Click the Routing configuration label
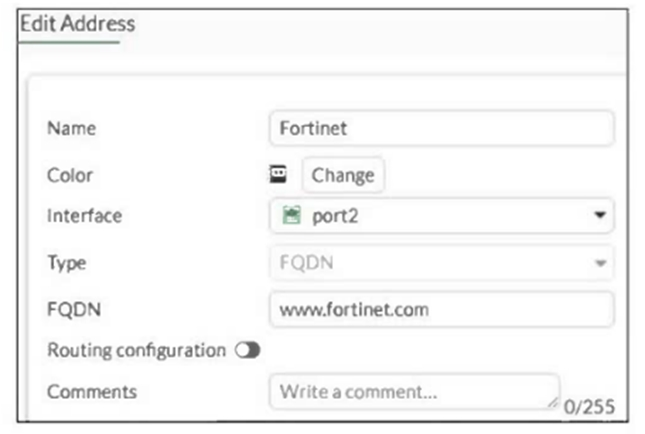645x434 pixels. pyautogui.click(x=136, y=351)
